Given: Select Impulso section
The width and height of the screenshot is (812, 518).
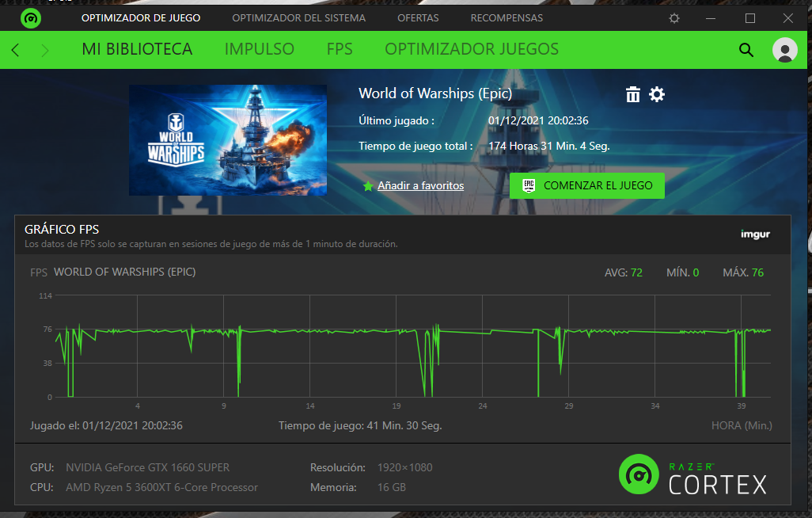Looking at the screenshot, I should [259, 49].
